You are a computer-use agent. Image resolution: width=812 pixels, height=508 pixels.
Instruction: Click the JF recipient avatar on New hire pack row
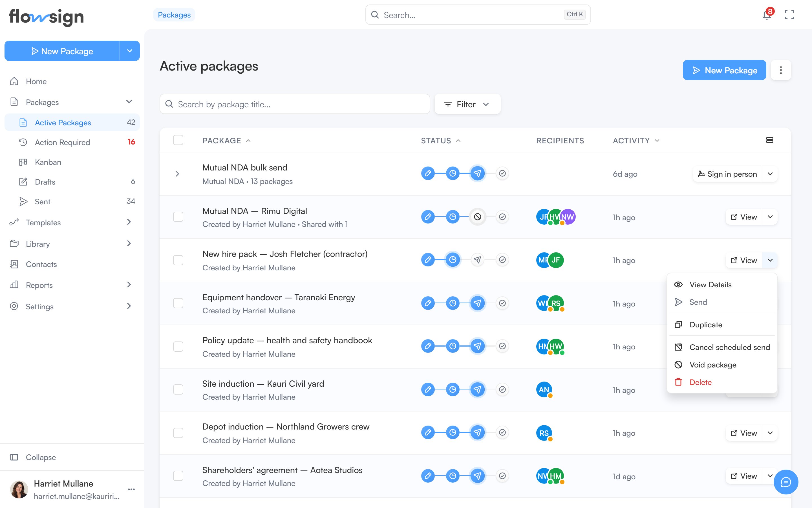556,260
